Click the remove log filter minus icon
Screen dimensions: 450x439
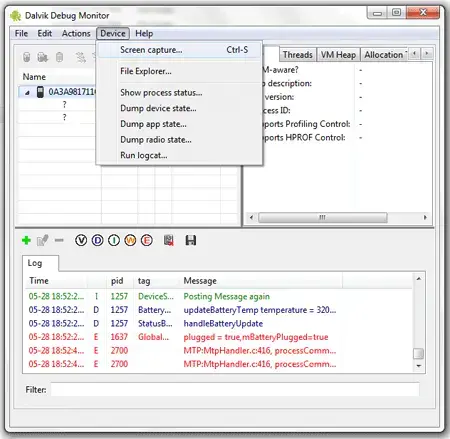tap(59, 240)
